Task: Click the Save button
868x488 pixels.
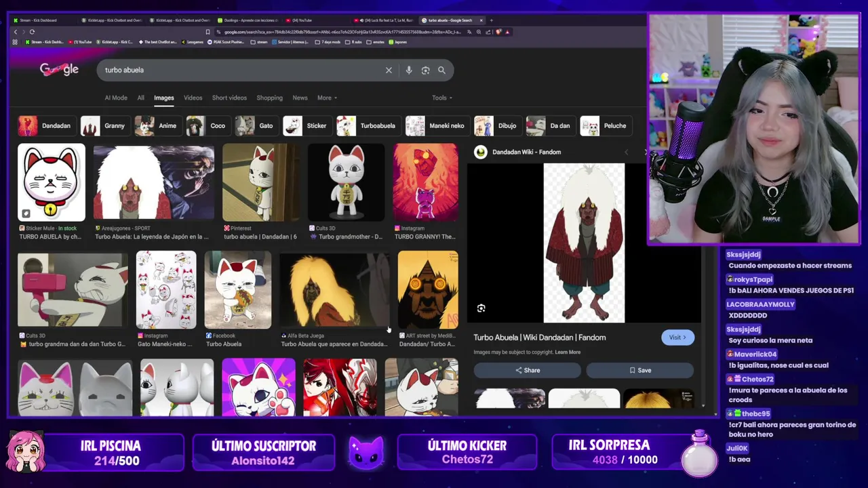Action: [639, 370]
